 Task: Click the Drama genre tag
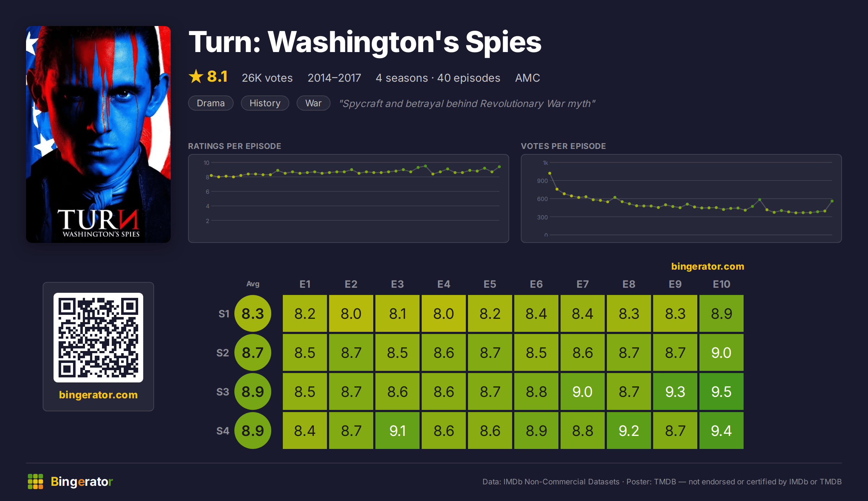coord(211,103)
